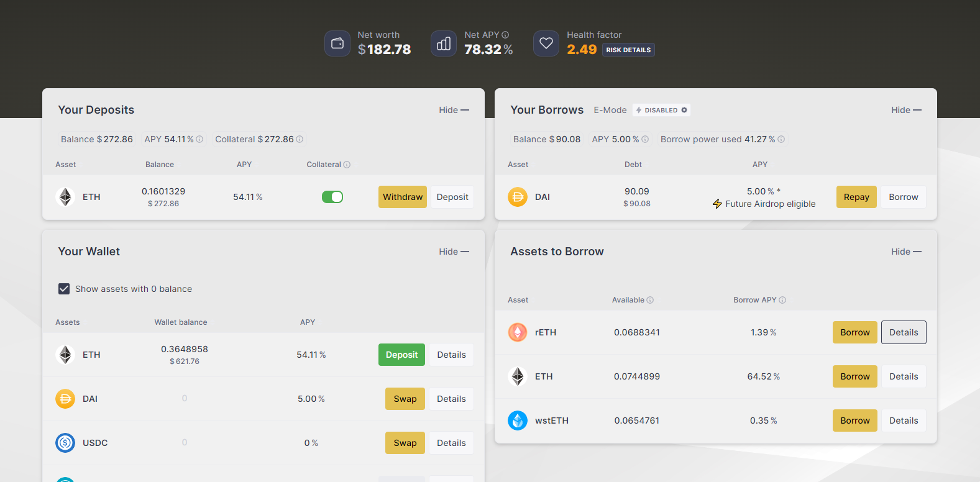Borrow rETH from Assets to Borrow
980x482 pixels.
coord(855,332)
